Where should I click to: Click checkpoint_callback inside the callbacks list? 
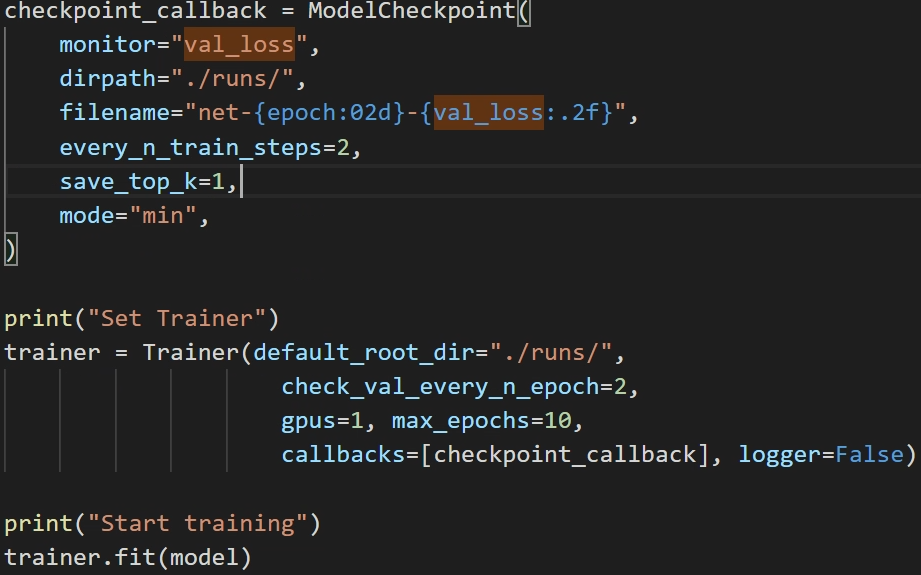[x=564, y=455]
